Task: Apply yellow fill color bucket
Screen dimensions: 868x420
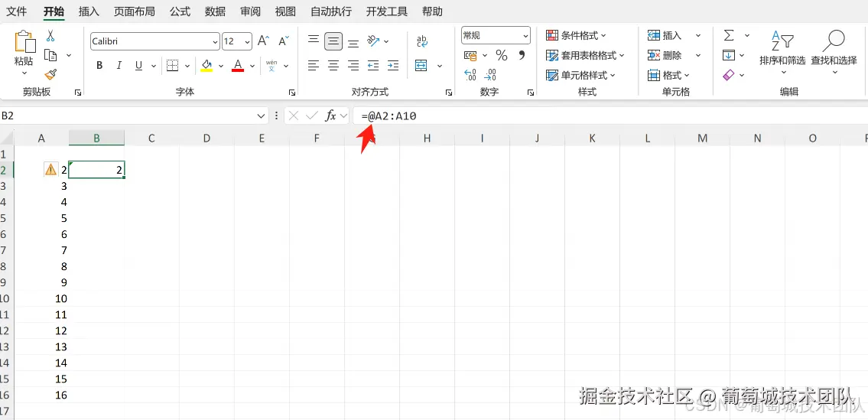Action: pos(206,66)
